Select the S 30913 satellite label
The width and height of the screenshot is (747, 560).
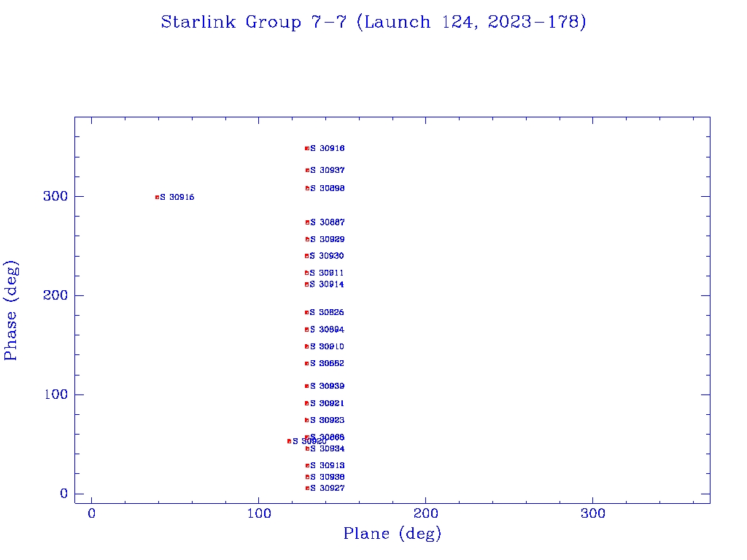[328, 465]
